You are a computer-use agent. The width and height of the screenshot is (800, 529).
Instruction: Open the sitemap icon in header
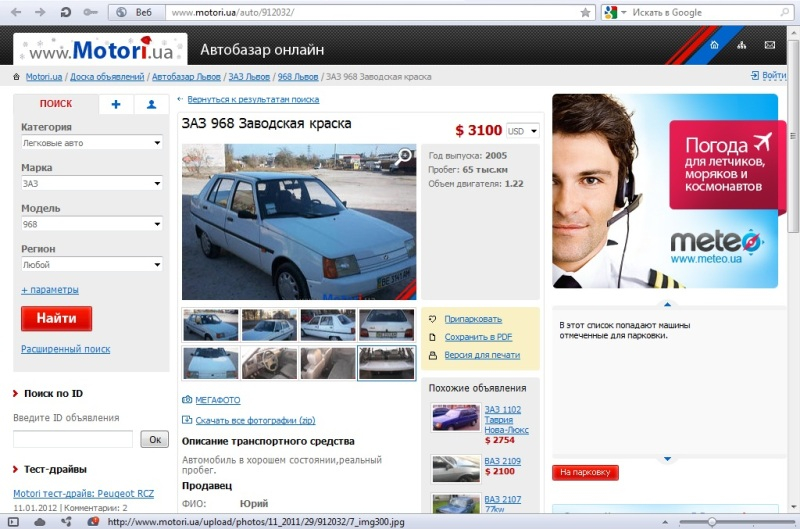tap(741, 46)
